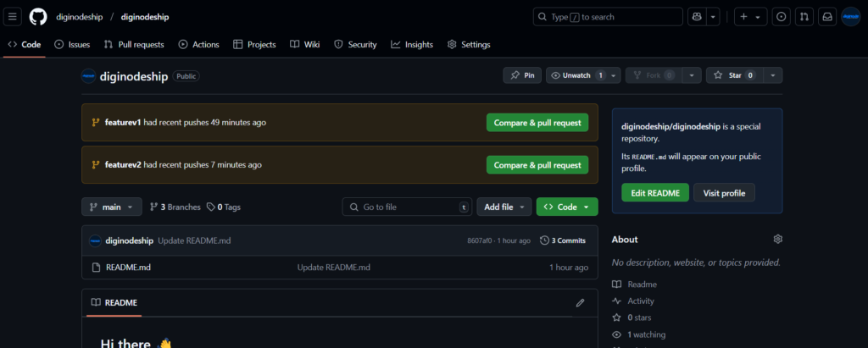Compare & pull request for featurev1

click(537, 123)
